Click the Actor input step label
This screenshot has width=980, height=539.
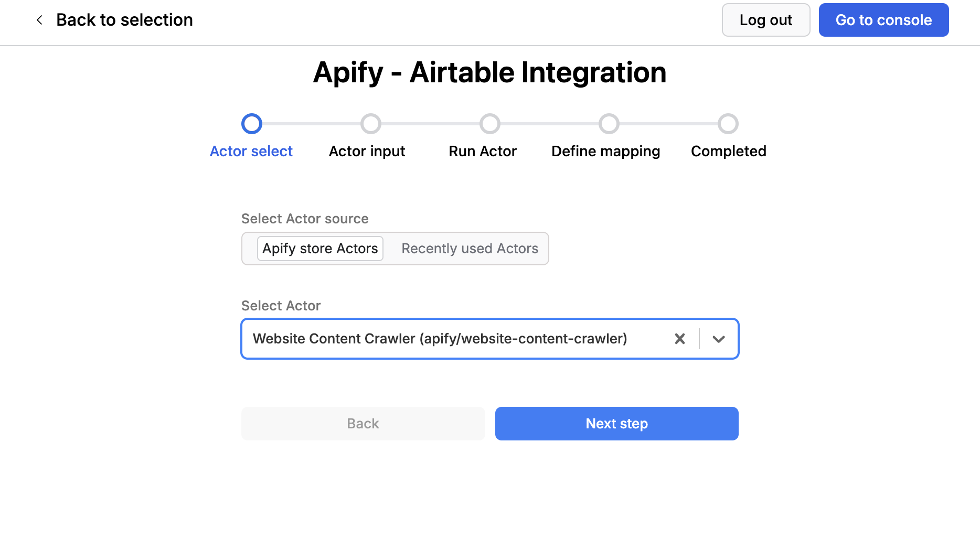point(367,151)
